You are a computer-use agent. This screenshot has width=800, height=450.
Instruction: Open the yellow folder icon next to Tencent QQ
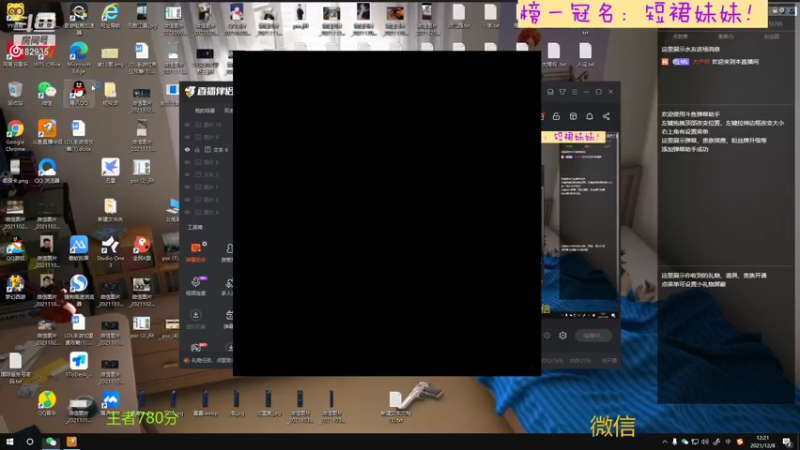point(110,93)
